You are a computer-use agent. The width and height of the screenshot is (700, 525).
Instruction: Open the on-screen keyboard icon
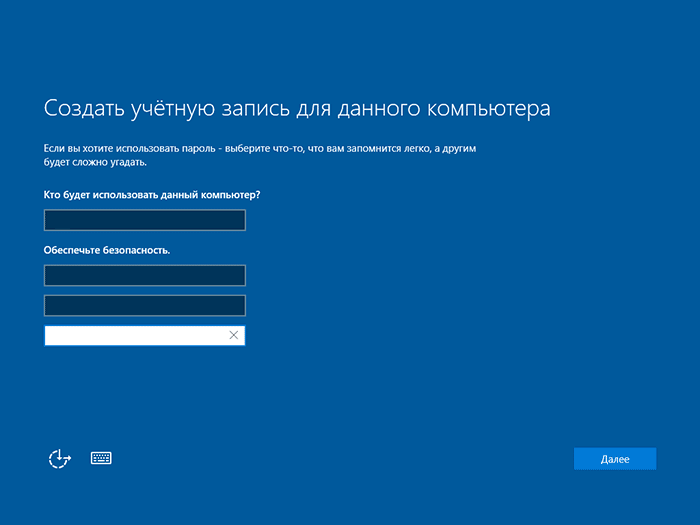[x=101, y=458]
